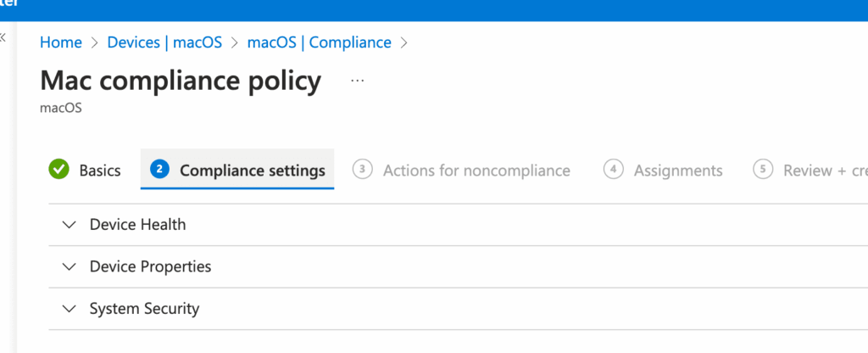Select the Compliance settings tab label
Viewport: 868px width, 353px height.
coord(252,171)
